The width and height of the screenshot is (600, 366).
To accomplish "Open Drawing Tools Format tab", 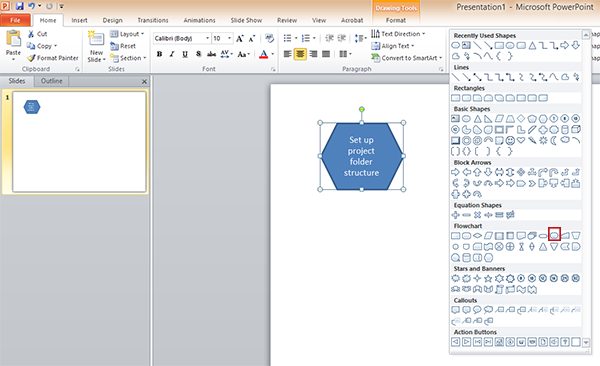I will (396, 20).
